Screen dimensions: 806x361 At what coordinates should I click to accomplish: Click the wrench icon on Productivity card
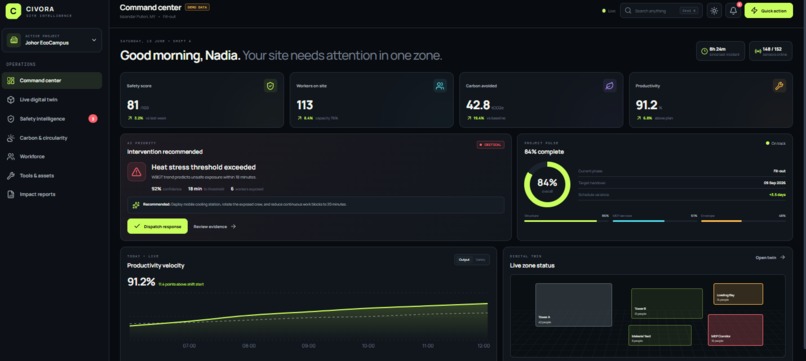(x=779, y=86)
